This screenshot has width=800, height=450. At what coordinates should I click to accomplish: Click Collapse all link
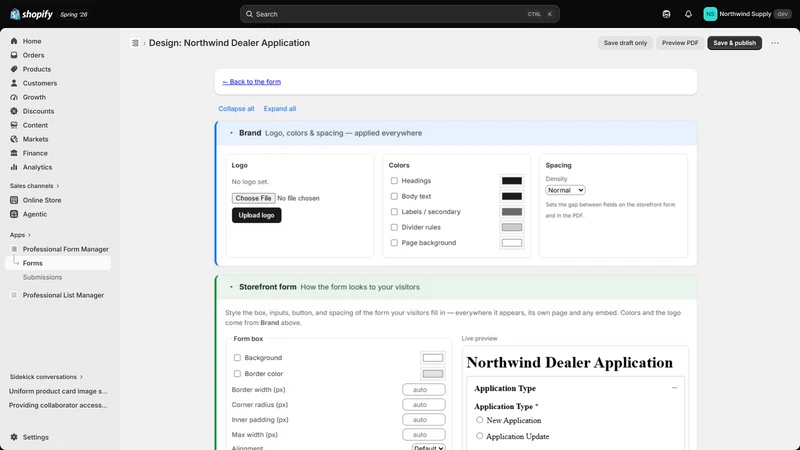coord(236,109)
